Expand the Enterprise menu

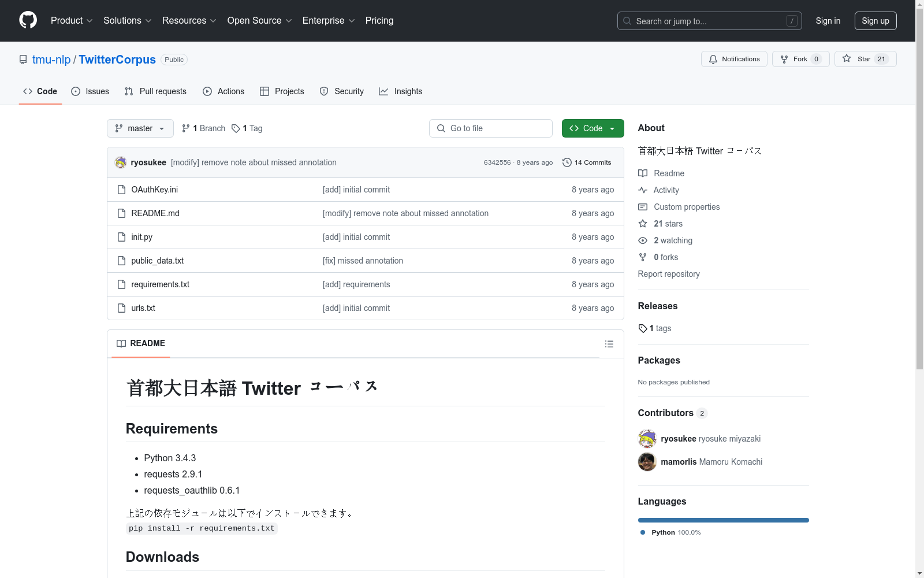(x=329, y=21)
